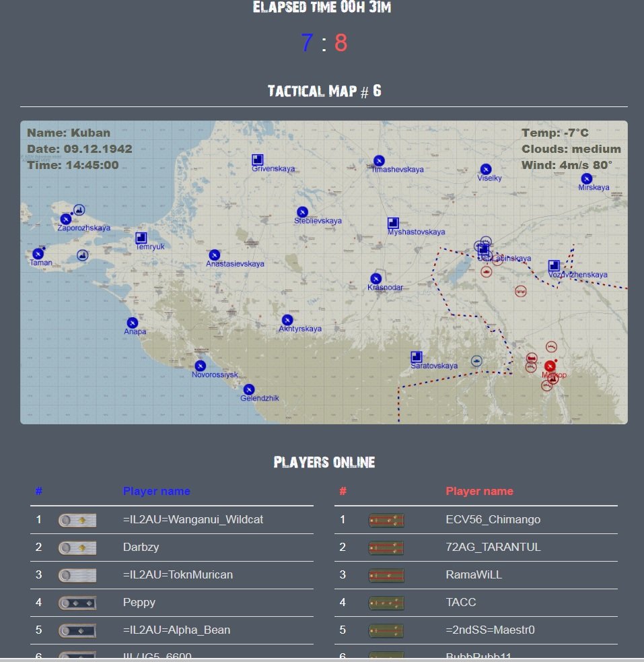Select the red Maykop airfield marker
644x662 pixels.
pos(550,366)
